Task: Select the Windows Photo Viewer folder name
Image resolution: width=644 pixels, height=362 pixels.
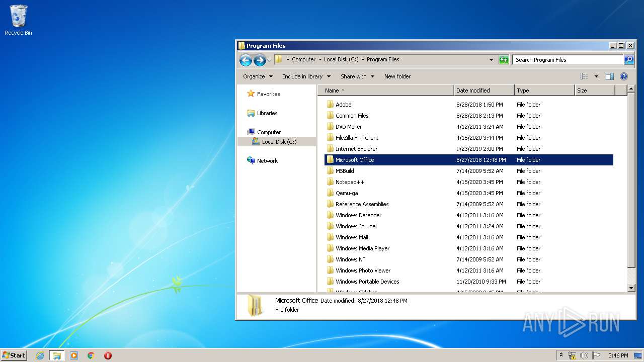Action: click(363, 270)
